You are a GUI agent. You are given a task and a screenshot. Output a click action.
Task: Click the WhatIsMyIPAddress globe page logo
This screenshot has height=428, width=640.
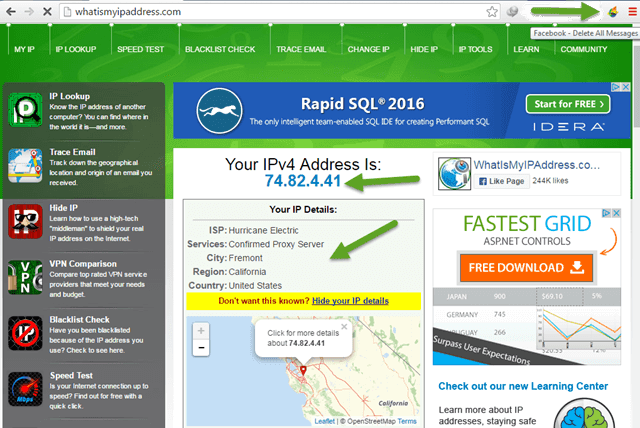pos(454,174)
